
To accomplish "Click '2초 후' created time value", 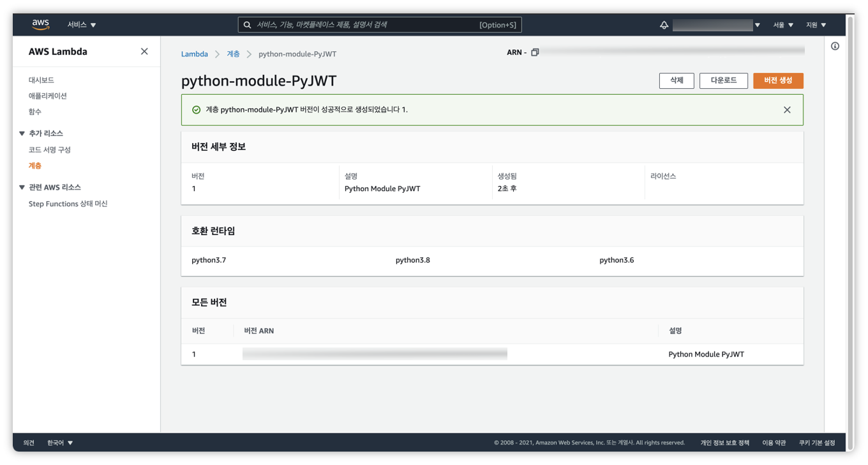I will (507, 189).
